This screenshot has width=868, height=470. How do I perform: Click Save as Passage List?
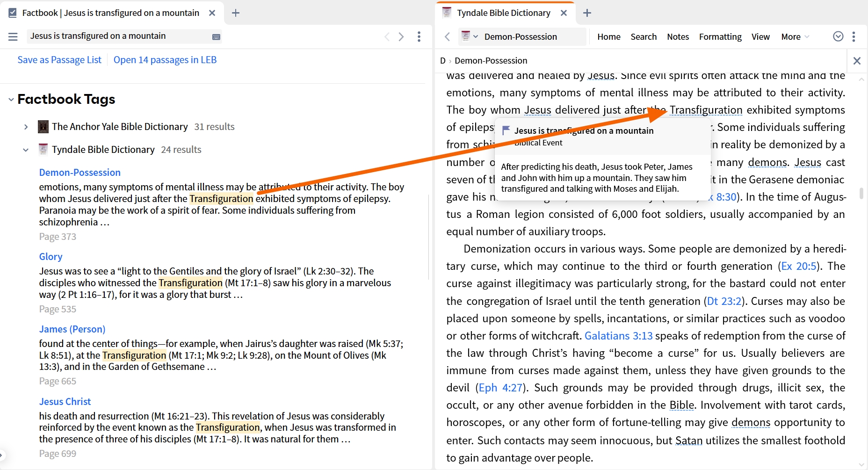(59, 60)
